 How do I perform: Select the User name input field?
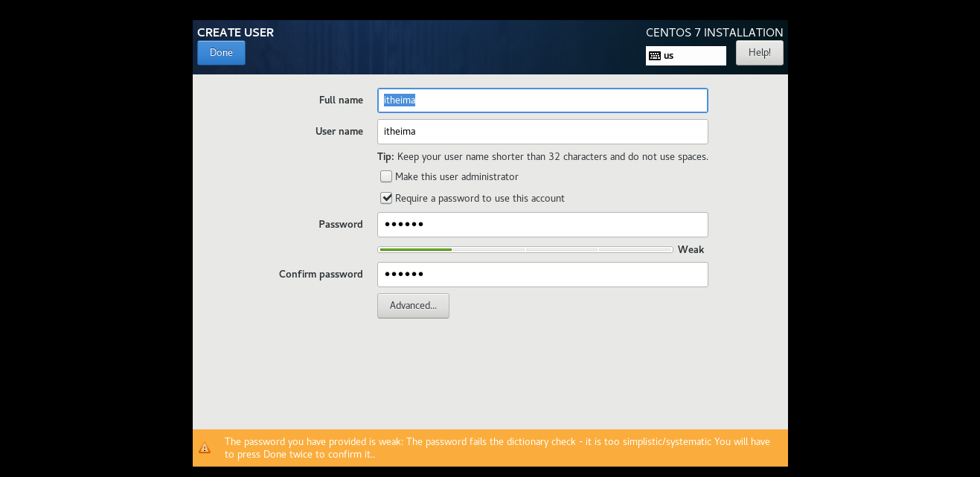542,132
